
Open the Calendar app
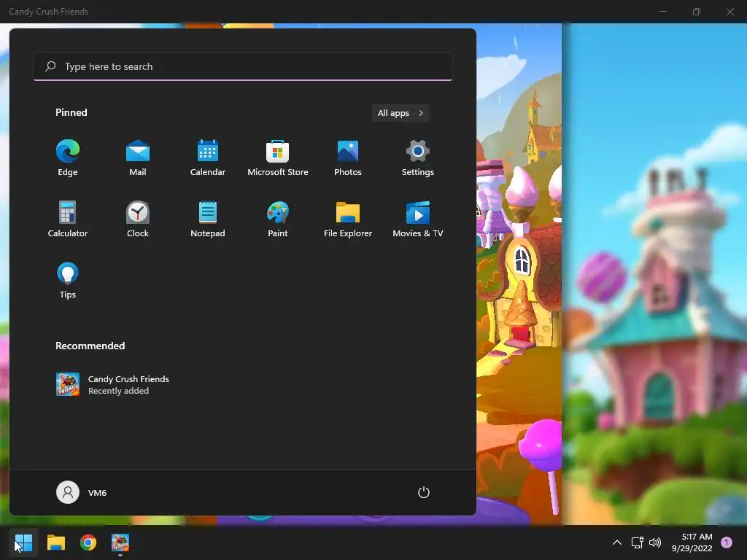208,158
